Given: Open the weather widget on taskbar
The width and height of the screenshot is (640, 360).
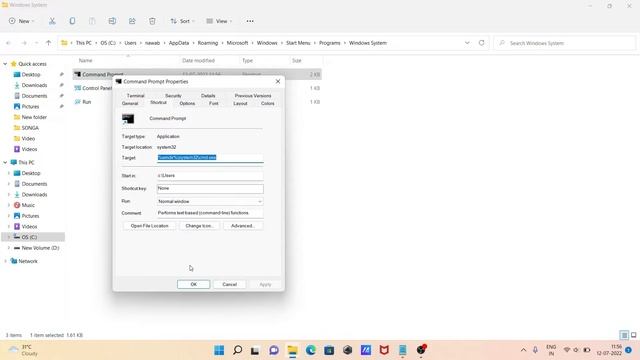Looking at the screenshot, I should pos(24,350).
